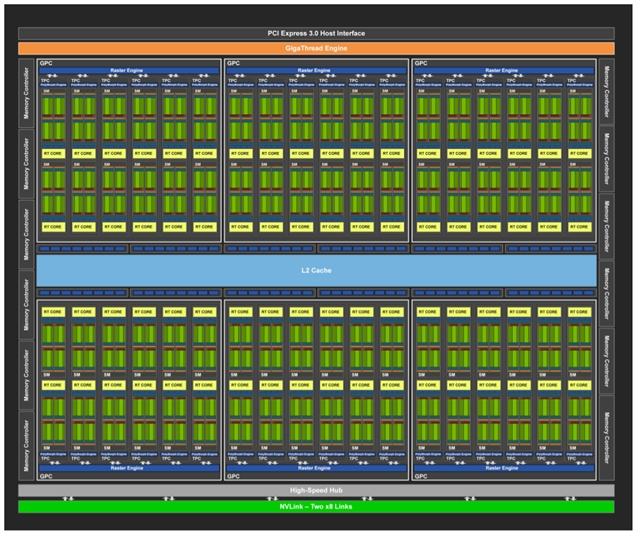
Task: Click the GPC label of the lower-left cluster
Action: 46,476
